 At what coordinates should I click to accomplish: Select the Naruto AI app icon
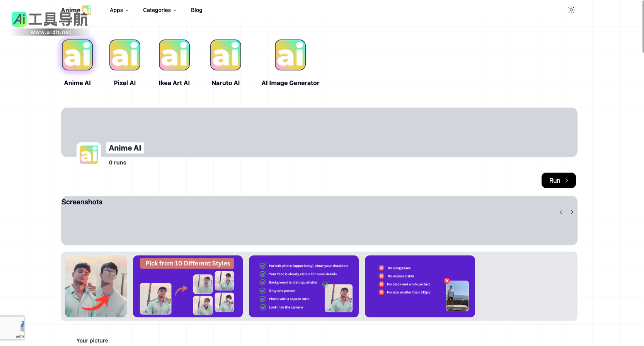[x=226, y=55]
